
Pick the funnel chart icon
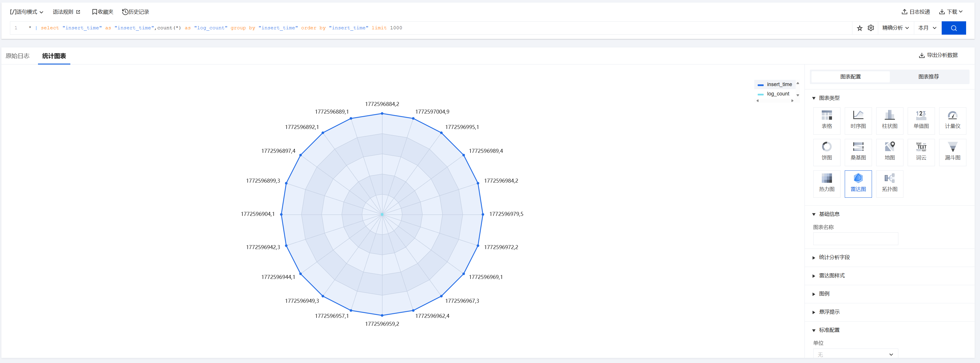952,152
